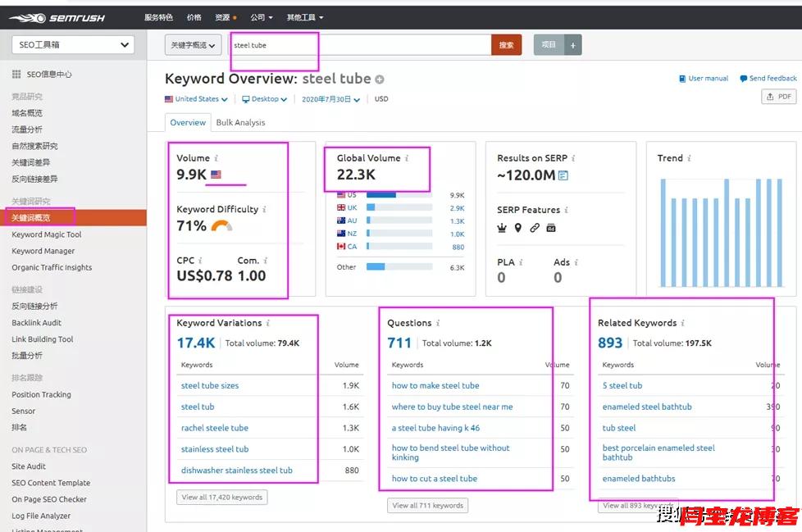
Task: Click the Semrush logo
Action: pos(58,17)
